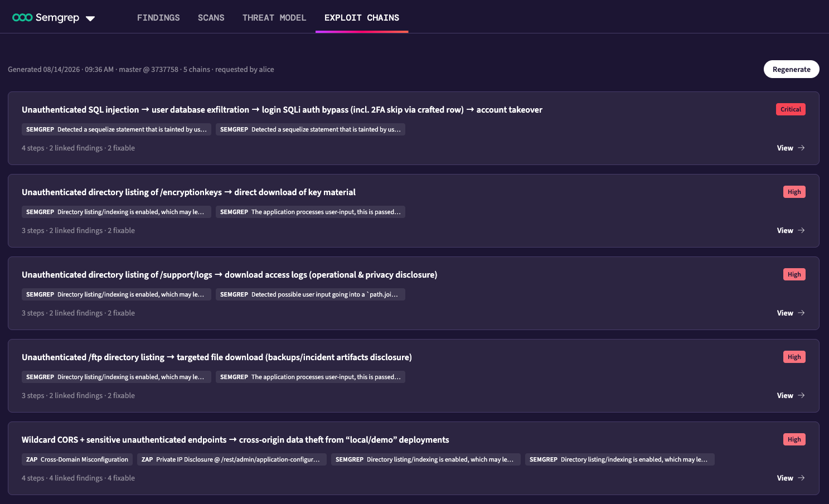Open the THREAT MODEL tab

coord(274,18)
